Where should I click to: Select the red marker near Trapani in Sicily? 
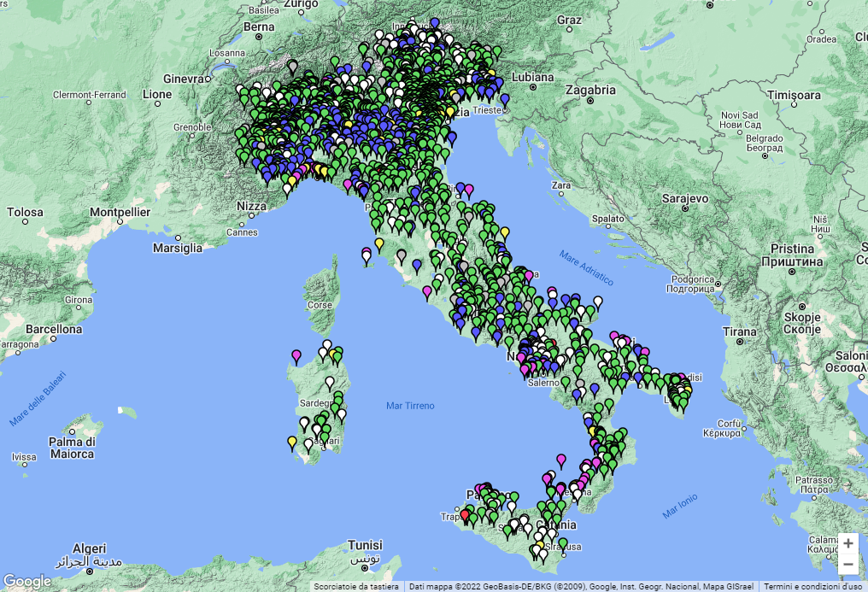point(466,515)
